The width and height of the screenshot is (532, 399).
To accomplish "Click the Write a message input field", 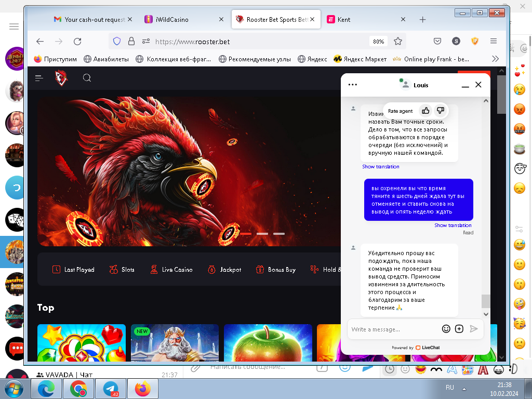I will coord(394,329).
